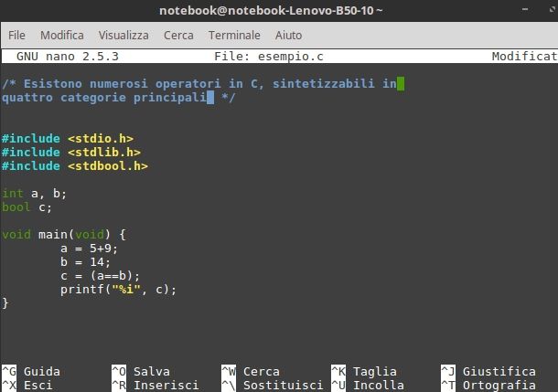Place cursor on 'b = 14;' line

click(x=85, y=262)
